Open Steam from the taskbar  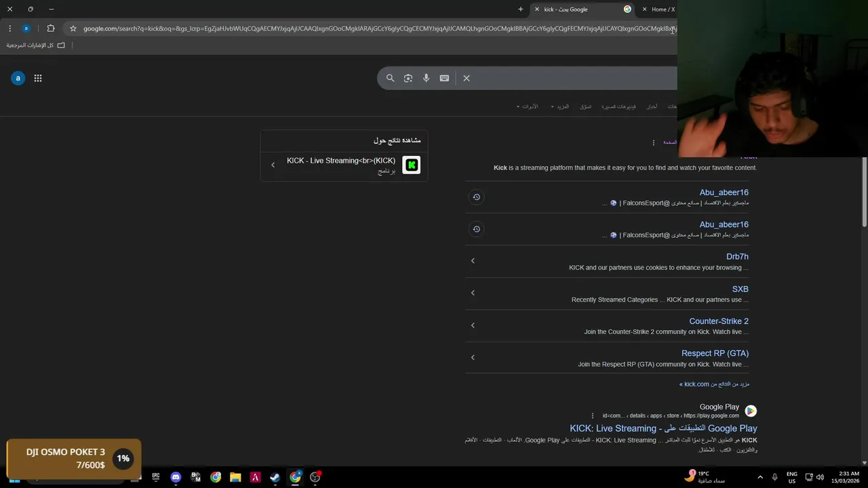(275, 477)
